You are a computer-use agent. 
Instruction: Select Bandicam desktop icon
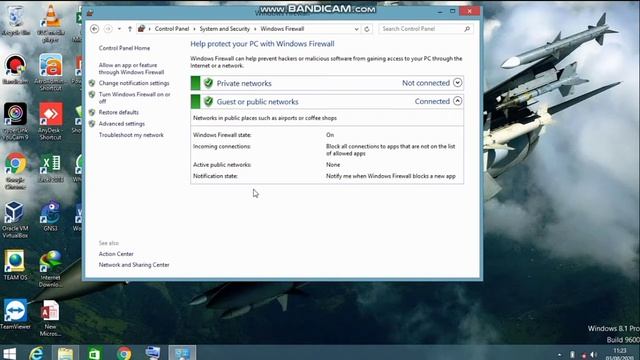click(16, 69)
